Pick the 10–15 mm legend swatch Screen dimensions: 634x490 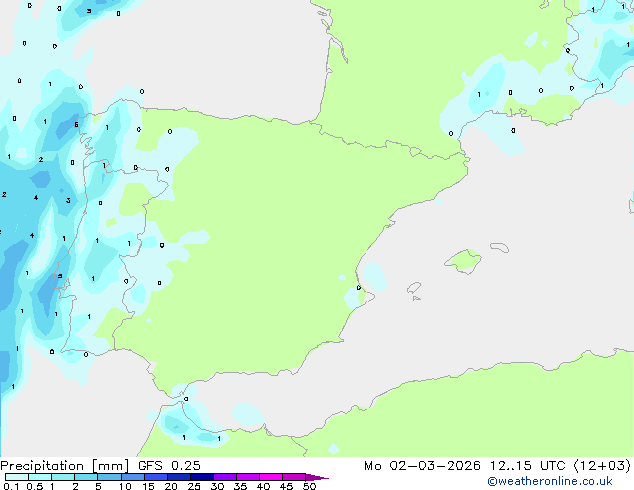pos(132,477)
